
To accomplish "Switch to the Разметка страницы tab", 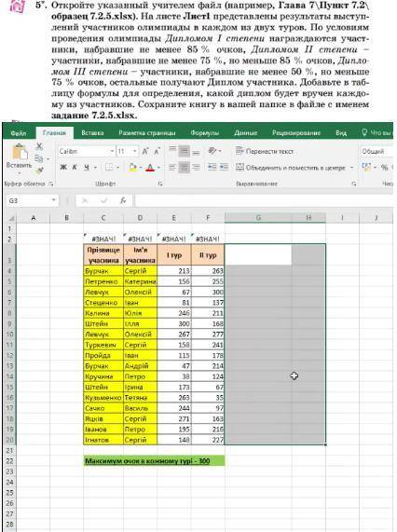I will click(x=147, y=133).
